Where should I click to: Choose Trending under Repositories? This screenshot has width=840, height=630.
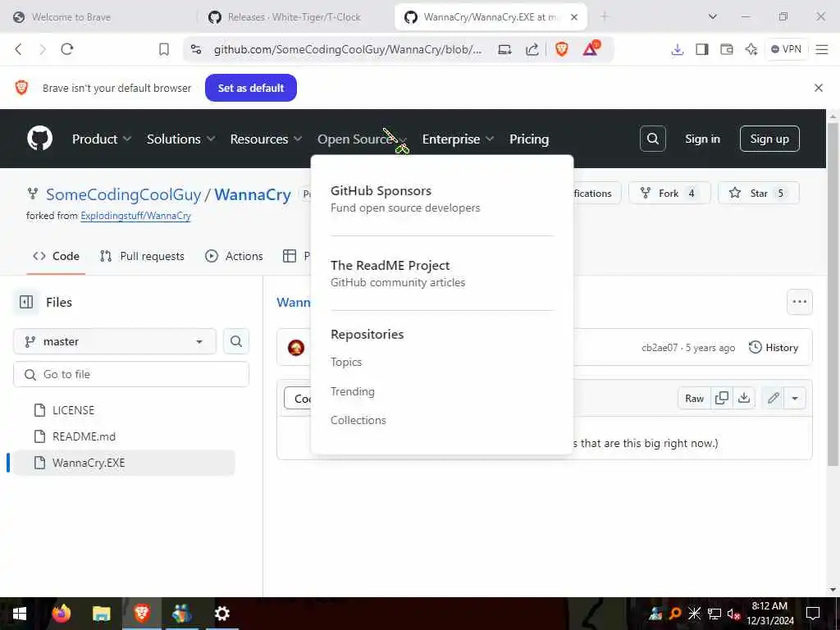pyautogui.click(x=353, y=391)
